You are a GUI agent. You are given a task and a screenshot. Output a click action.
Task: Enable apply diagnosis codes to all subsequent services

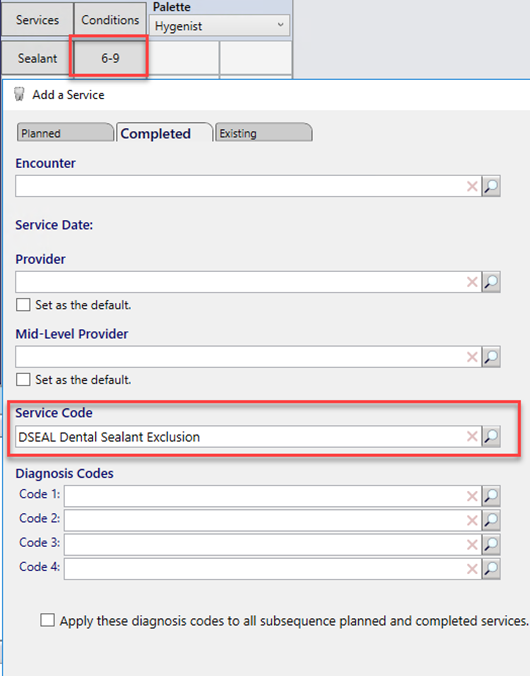pos(47,620)
